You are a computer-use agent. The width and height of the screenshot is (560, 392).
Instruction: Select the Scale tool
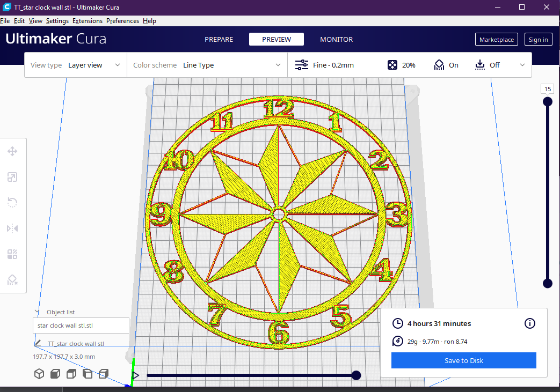[x=12, y=177]
